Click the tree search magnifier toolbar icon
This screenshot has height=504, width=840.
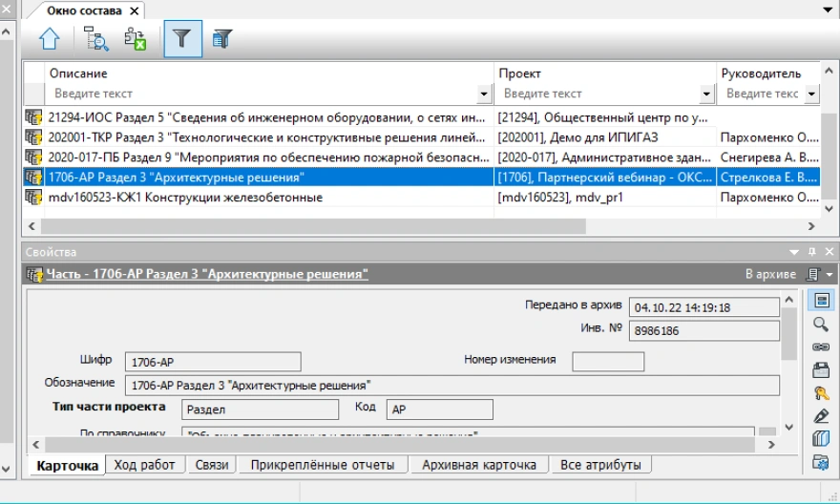pos(97,39)
